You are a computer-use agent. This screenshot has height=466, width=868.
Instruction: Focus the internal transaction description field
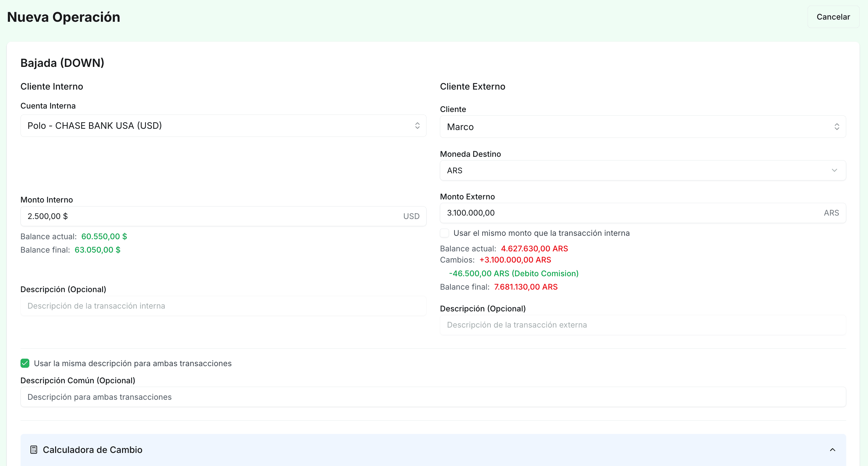(223, 306)
